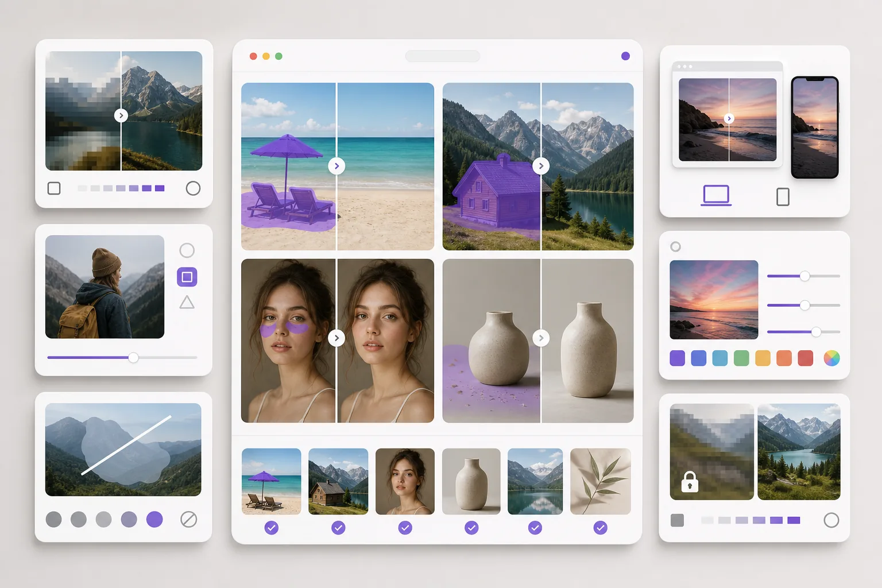Open the leaf thumbnail
Image resolution: width=882 pixels, height=588 pixels.
[601, 481]
